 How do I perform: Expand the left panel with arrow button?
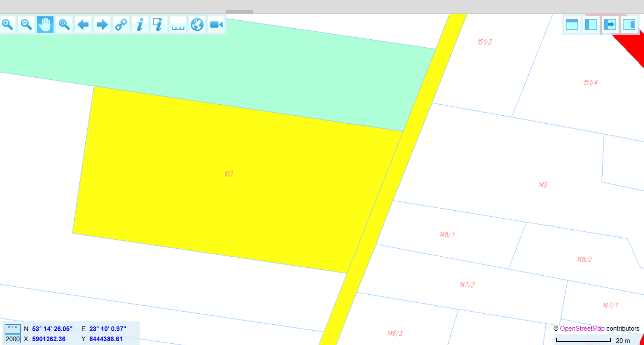tap(610, 24)
